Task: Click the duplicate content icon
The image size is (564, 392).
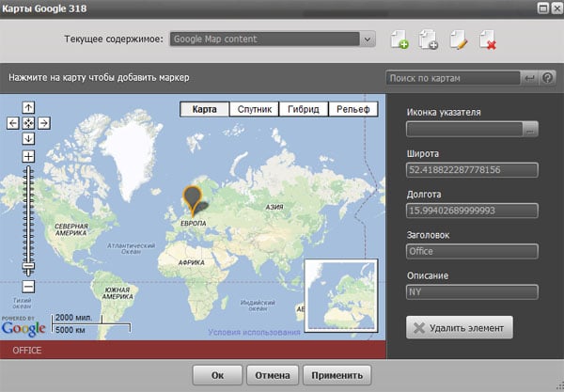Action: click(428, 39)
